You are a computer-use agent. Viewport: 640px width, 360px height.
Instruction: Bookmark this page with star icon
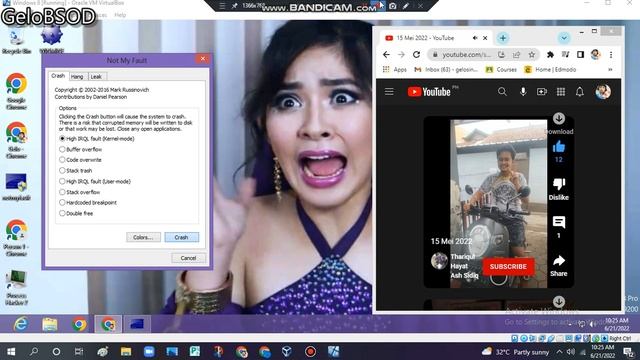tap(531, 54)
